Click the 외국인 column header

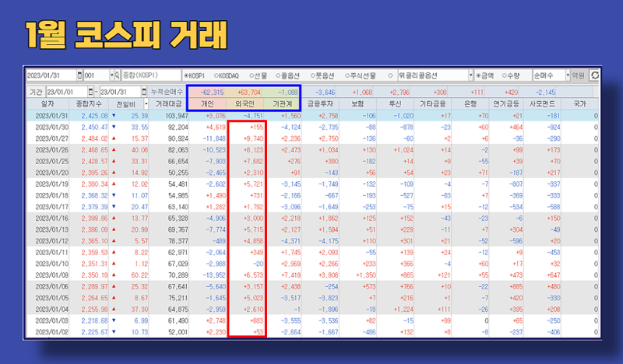[245, 104]
